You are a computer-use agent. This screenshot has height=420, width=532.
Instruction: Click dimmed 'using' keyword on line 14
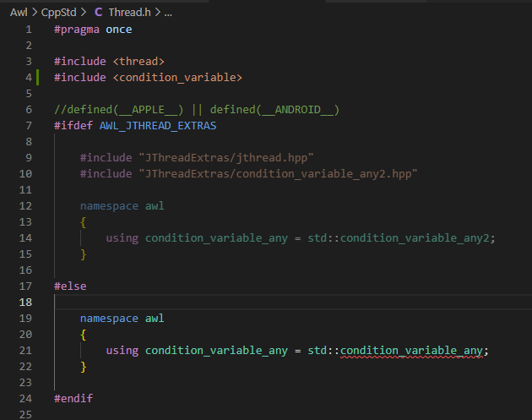122,238
